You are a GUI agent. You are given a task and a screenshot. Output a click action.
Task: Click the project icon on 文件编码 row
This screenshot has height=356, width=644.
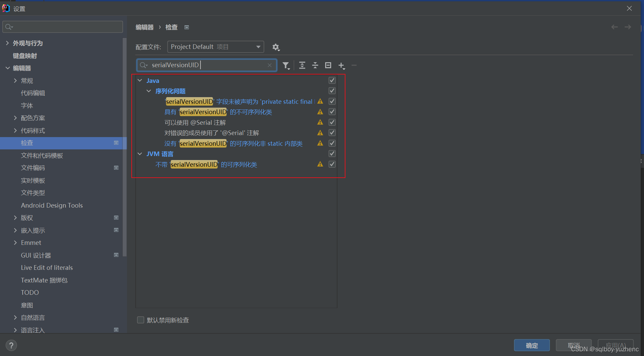(x=116, y=168)
